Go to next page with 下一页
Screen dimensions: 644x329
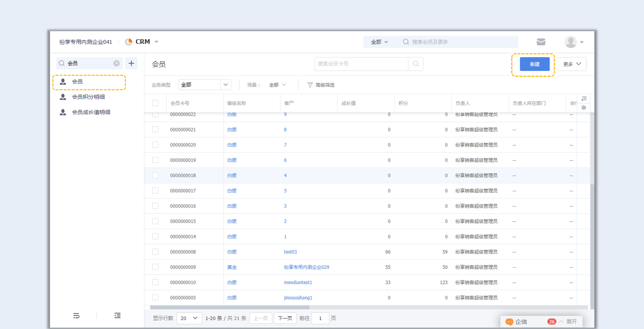click(x=285, y=318)
